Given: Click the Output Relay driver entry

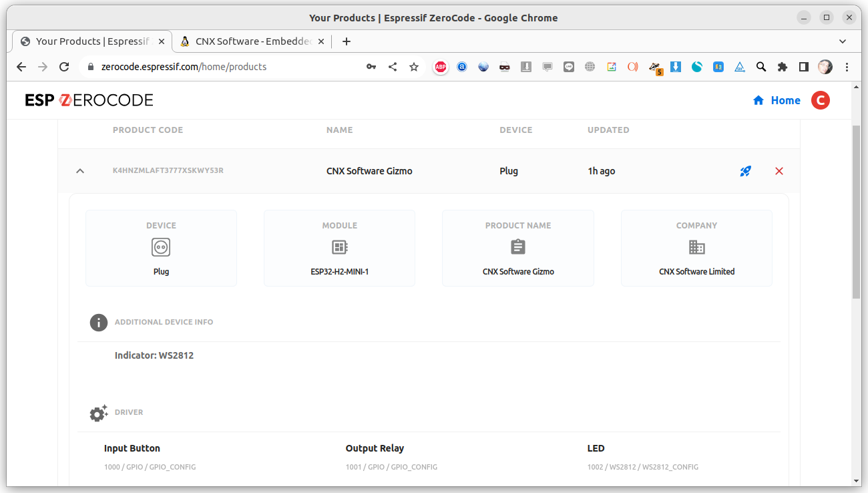Looking at the screenshot, I should click(x=375, y=448).
